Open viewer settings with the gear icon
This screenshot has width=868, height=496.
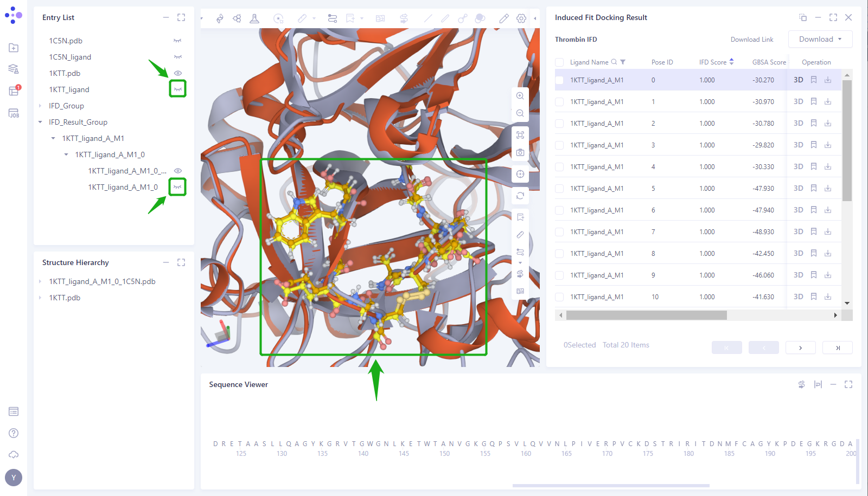(521, 18)
